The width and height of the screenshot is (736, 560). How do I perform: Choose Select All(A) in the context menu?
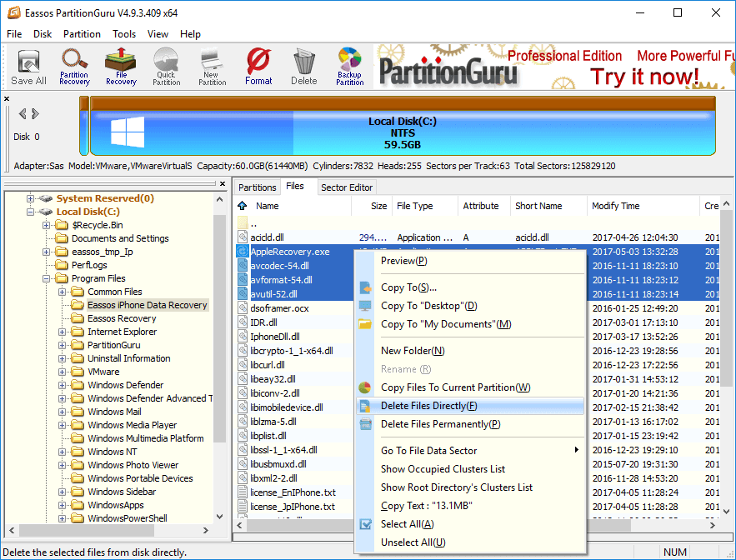point(407,524)
